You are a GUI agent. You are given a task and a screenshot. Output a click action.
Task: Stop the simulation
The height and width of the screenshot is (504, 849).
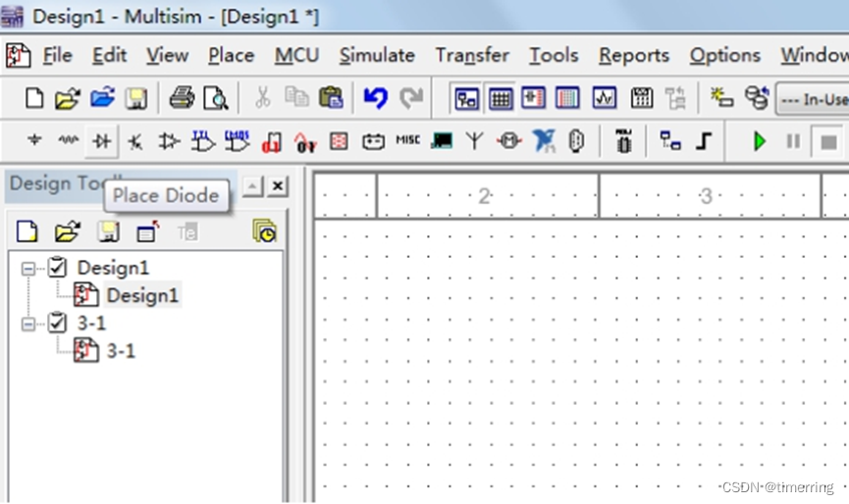(x=828, y=142)
